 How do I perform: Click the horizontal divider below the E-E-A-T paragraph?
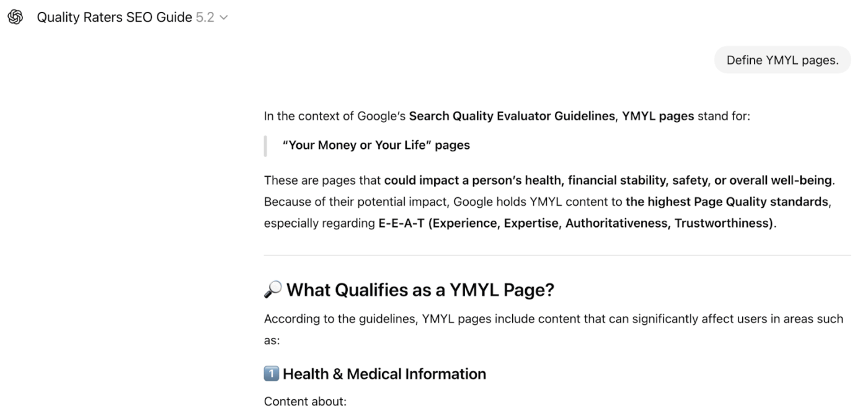pyautogui.click(x=557, y=253)
